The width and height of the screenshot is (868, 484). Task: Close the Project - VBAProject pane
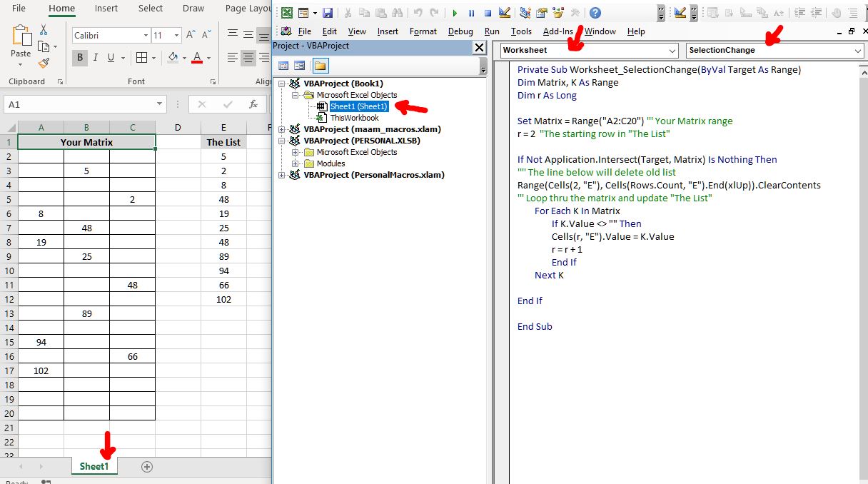coord(479,47)
